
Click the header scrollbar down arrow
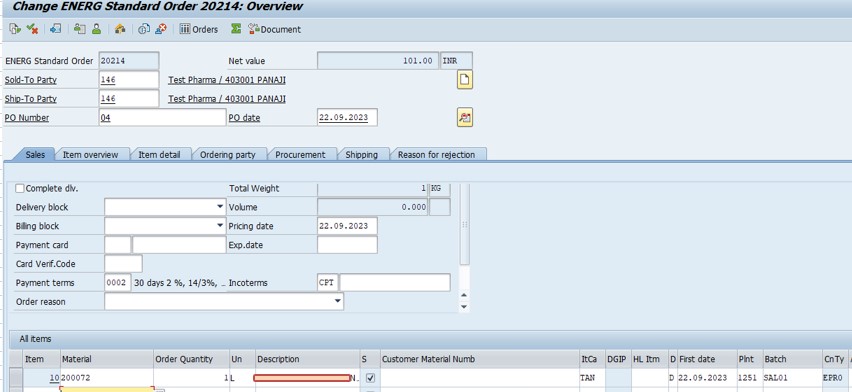pos(464,307)
